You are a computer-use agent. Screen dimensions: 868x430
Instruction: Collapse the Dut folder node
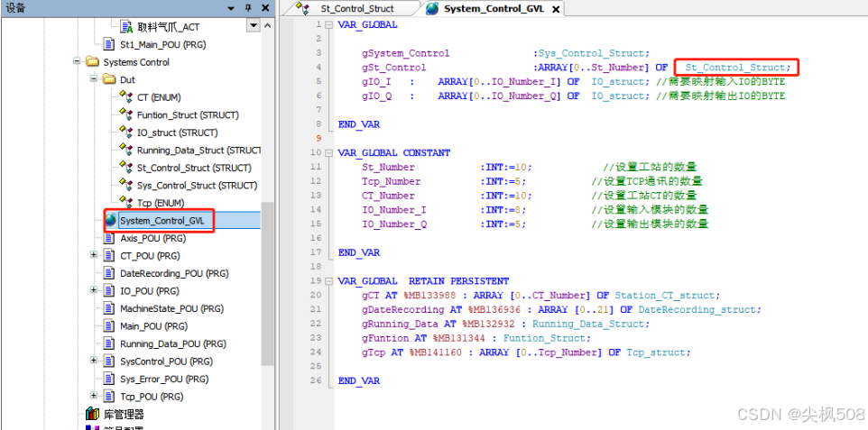tap(94, 79)
